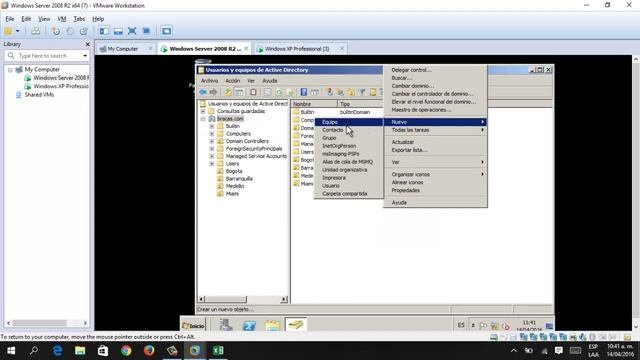Open File Explorer from Windows taskbar
Screen dimensions: 640x360
[x=80, y=351]
